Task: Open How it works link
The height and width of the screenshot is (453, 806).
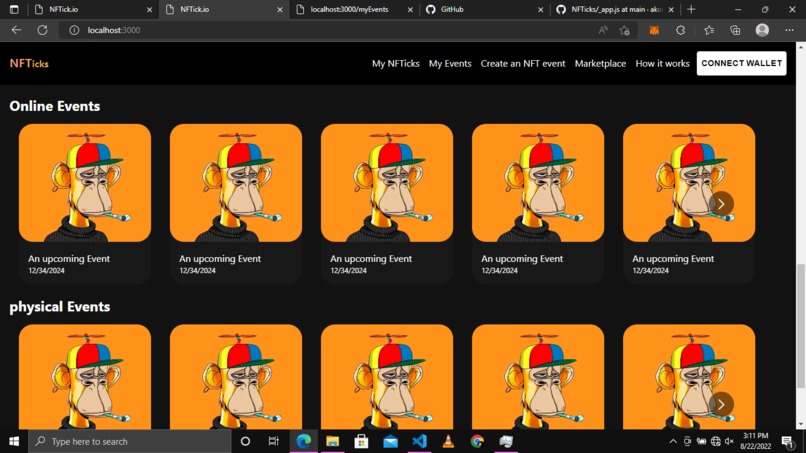Action: (x=662, y=63)
